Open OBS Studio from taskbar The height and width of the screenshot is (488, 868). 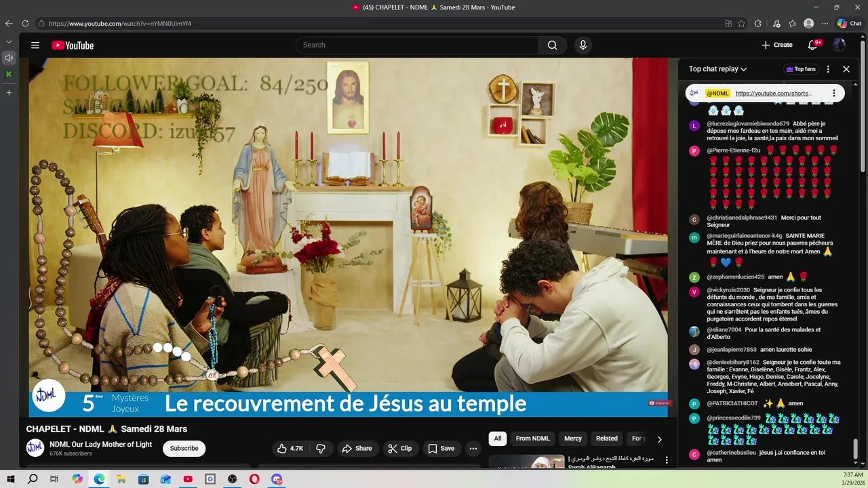tap(233, 479)
